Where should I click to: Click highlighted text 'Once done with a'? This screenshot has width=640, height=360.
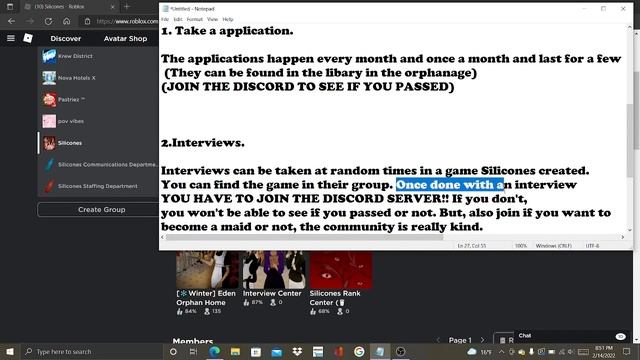tap(450, 184)
